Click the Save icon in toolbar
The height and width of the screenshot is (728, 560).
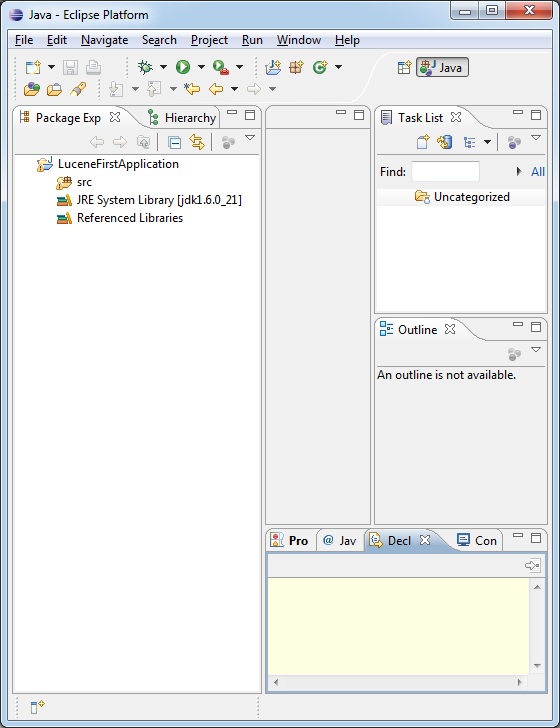tap(71, 67)
